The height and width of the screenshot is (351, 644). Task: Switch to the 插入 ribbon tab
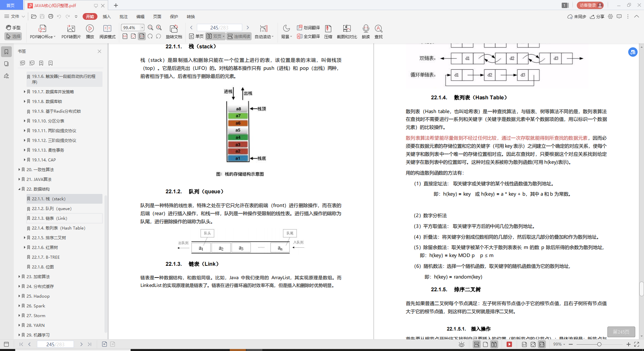(106, 16)
